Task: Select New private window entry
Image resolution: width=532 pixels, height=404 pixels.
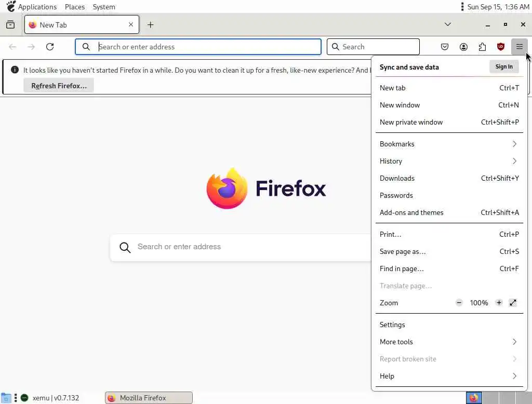Action: (449, 122)
